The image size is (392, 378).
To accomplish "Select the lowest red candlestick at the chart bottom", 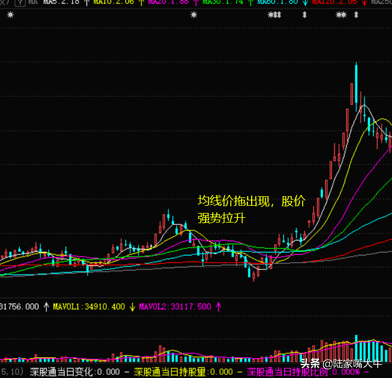I will click(254, 276).
